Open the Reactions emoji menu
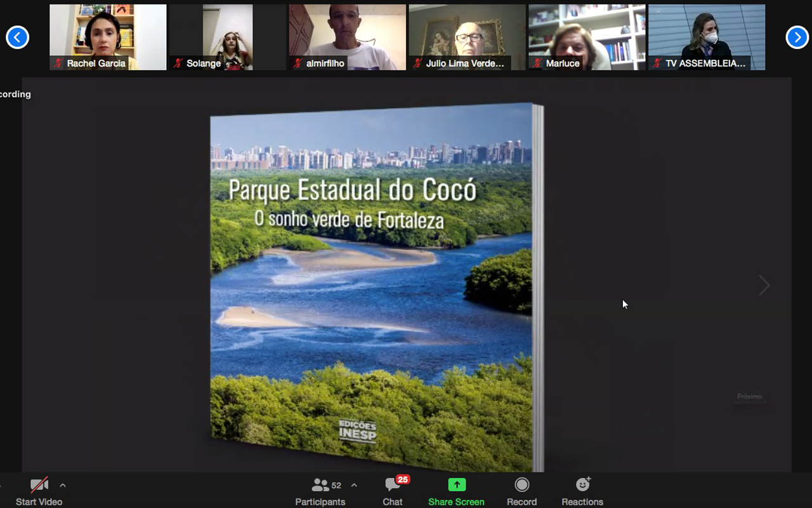Screen dimensions: 812x508 [582, 491]
